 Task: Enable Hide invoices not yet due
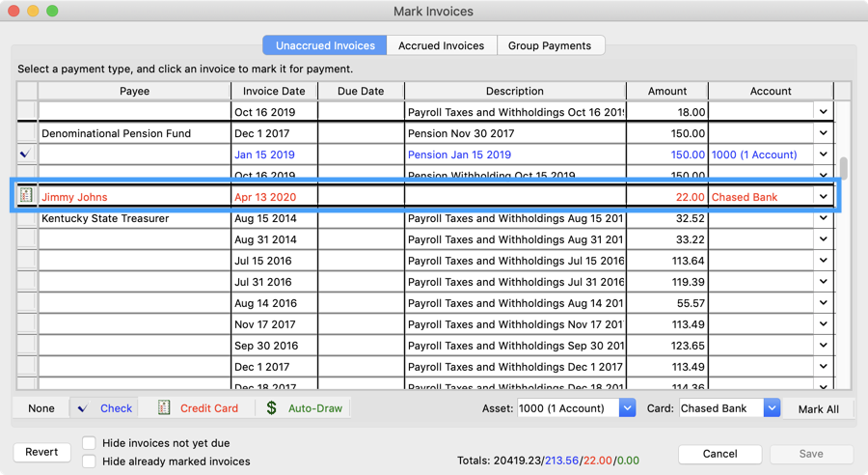coord(89,443)
